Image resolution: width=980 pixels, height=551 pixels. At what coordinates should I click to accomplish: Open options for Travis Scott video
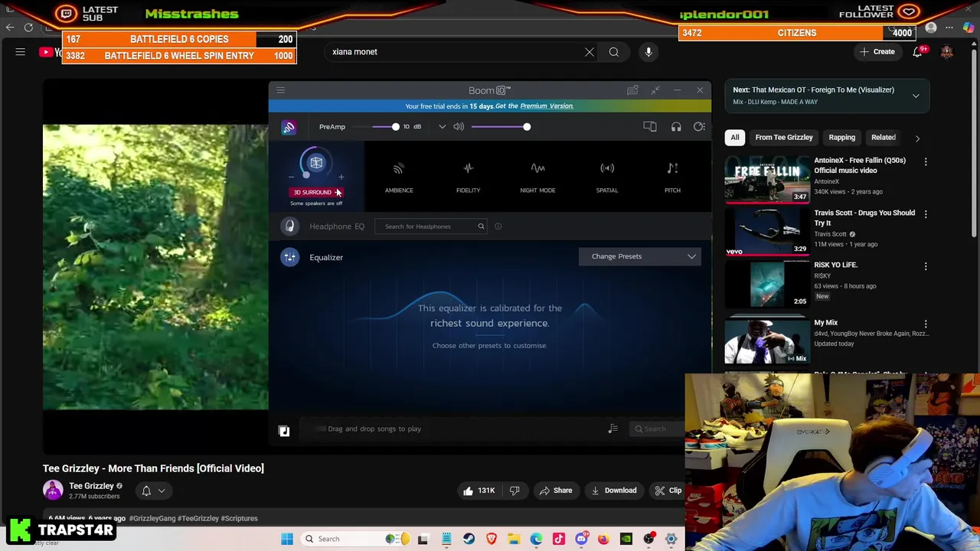(926, 214)
